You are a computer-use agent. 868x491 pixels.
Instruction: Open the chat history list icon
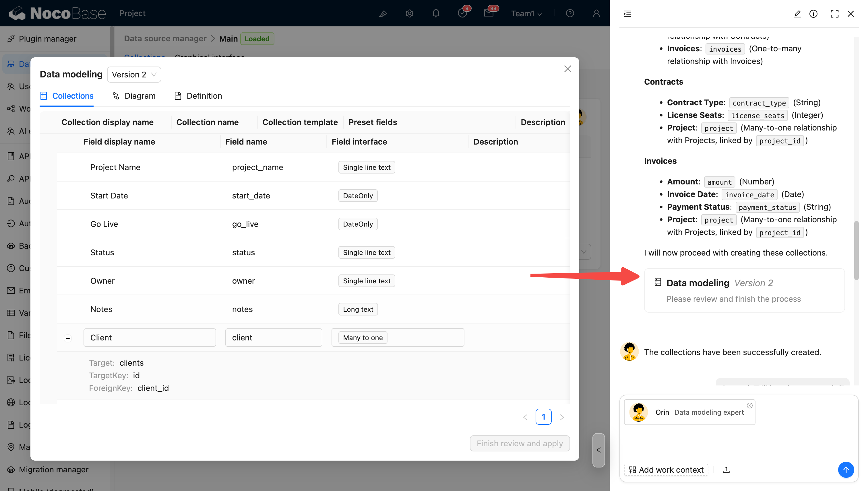pos(627,14)
